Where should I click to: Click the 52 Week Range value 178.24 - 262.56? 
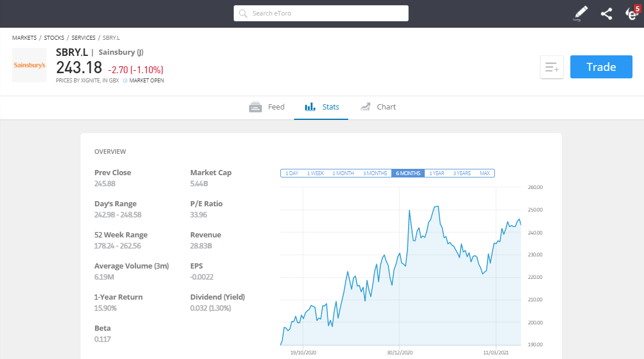pyautogui.click(x=117, y=246)
